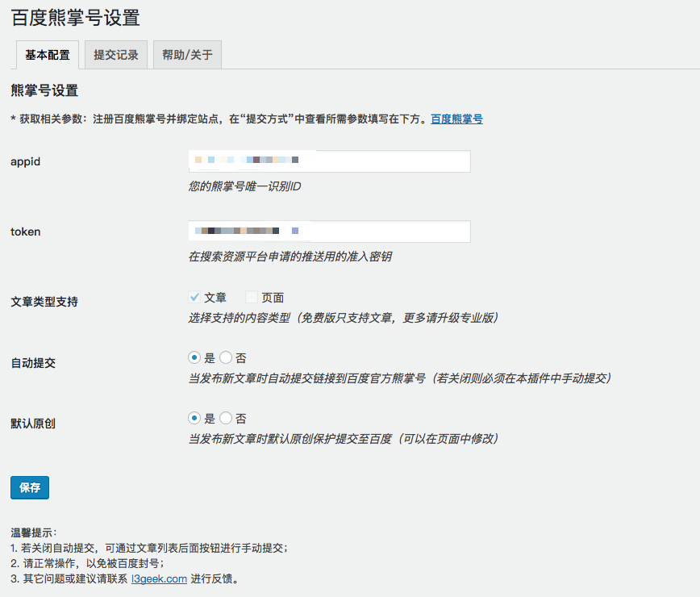Viewport: 700px width, 597px height.
Task: Click the token input field
Action: [330, 232]
